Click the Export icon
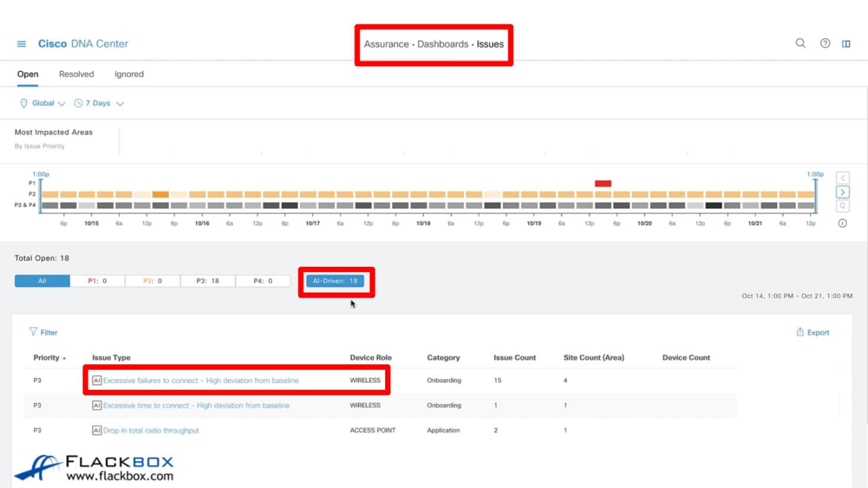 point(800,332)
